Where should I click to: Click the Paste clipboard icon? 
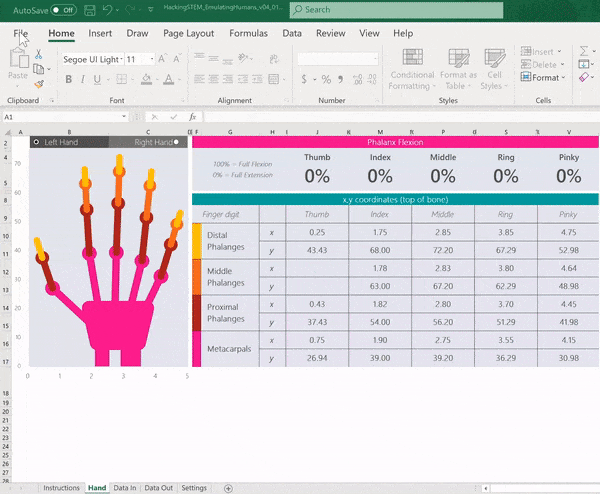coord(18,59)
